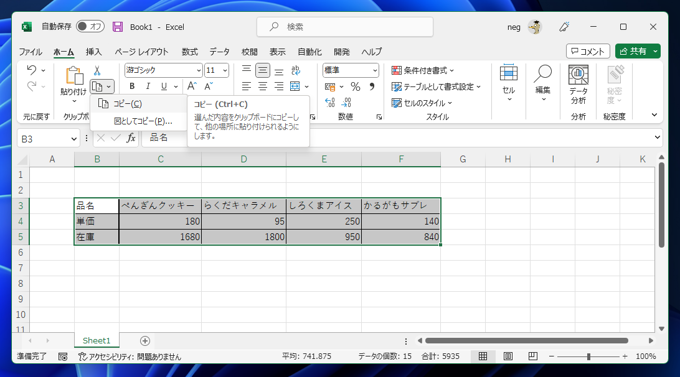Click アクセシビリティ: 問題ありません status
Viewport: 680px width, 377px height.
click(x=130, y=357)
